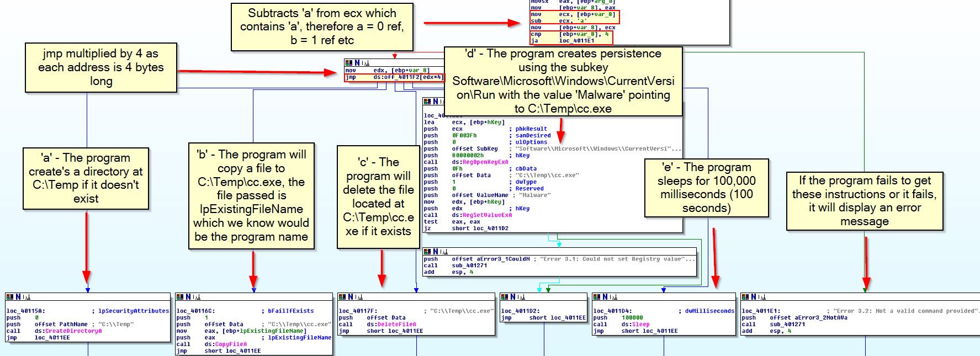Click the color icon on the jmp off_4011F2 node
This screenshot has width=980, height=356.
(348, 63)
